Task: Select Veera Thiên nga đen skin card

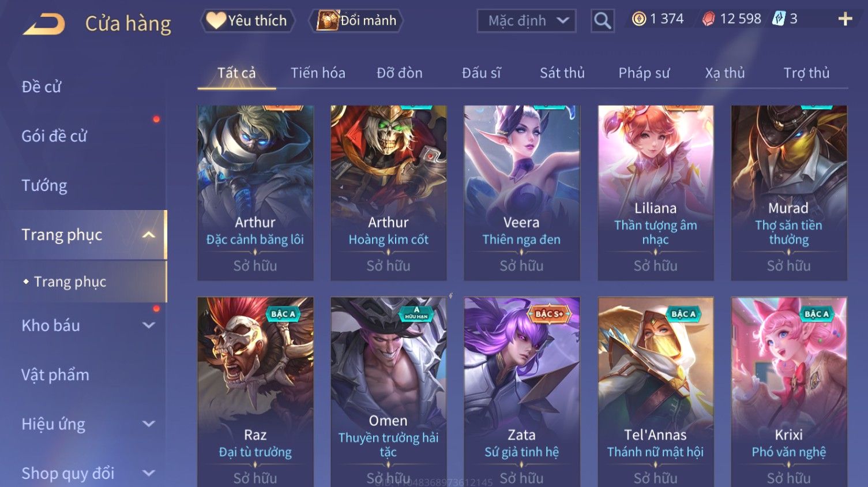Action: pyautogui.click(x=521, y=193)
